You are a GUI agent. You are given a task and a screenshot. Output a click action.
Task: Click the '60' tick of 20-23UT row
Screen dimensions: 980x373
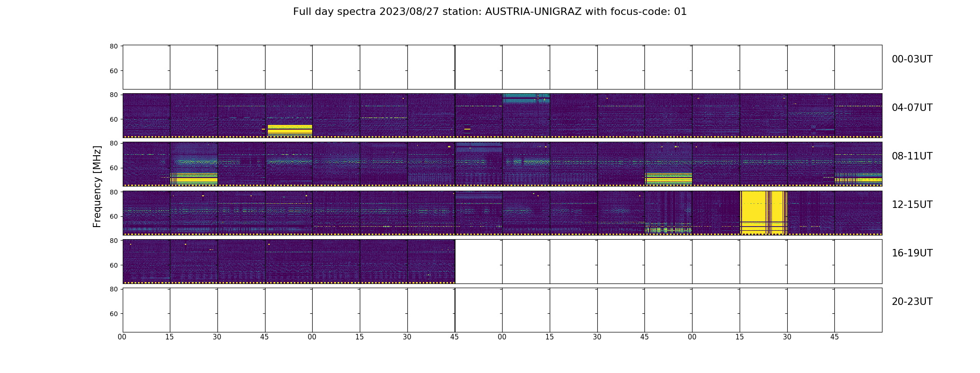(113, 314)
